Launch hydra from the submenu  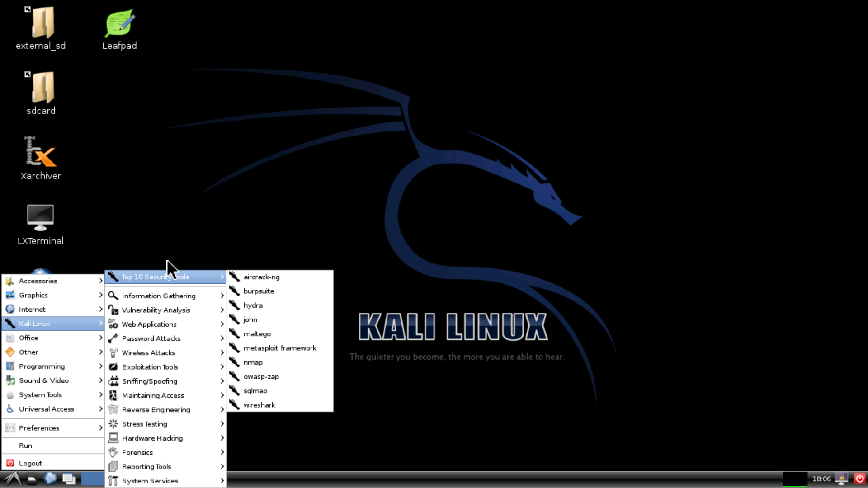[x=280, y=305]
